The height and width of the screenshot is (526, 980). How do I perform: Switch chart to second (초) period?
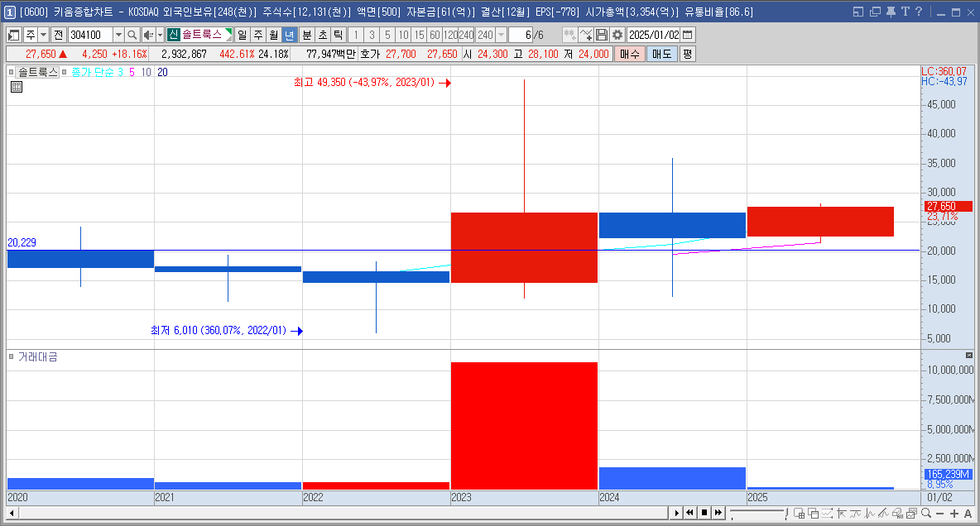point(323,35)
